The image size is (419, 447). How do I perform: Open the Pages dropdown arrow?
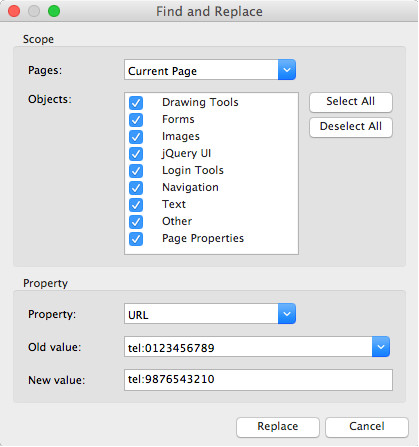[287, 70]
